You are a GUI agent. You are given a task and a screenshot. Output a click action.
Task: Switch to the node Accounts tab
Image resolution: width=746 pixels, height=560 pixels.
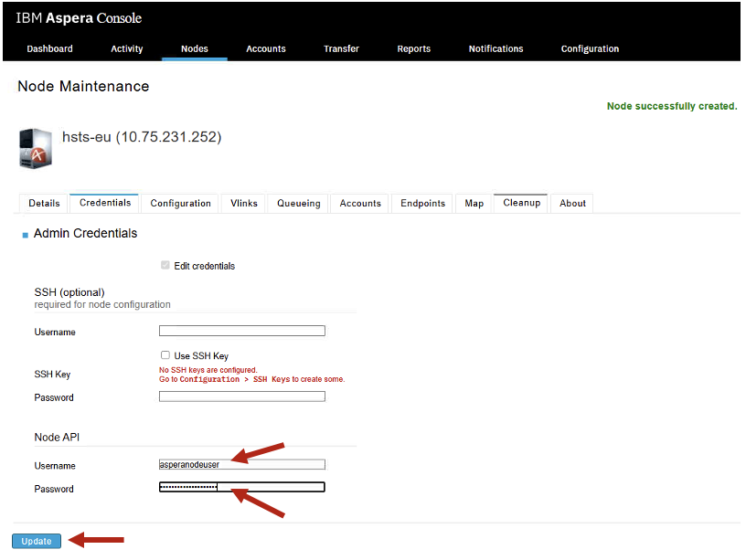(x=360, y=204)
